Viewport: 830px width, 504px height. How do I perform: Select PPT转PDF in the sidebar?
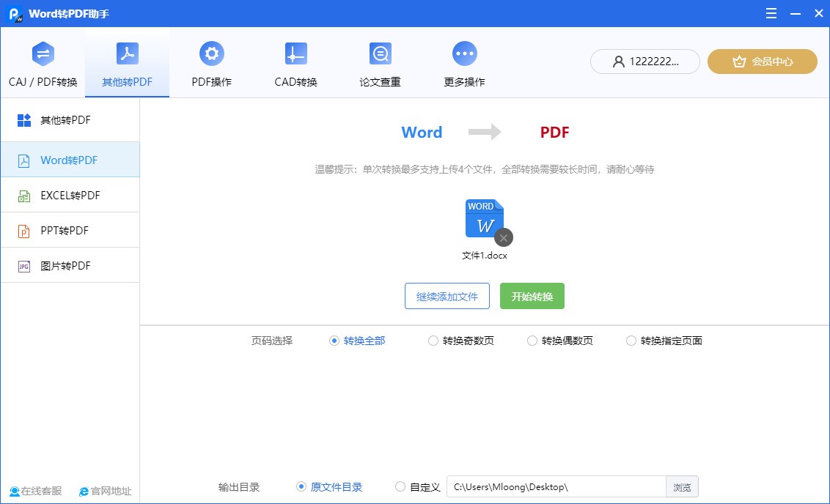[70, 231]
